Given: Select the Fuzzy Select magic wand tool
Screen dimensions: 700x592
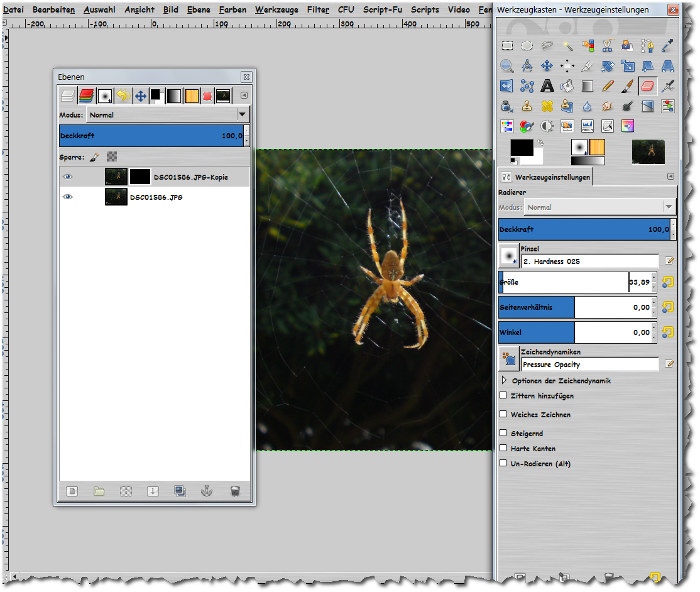Looking at the screenshot, I should tap(567, 45).
